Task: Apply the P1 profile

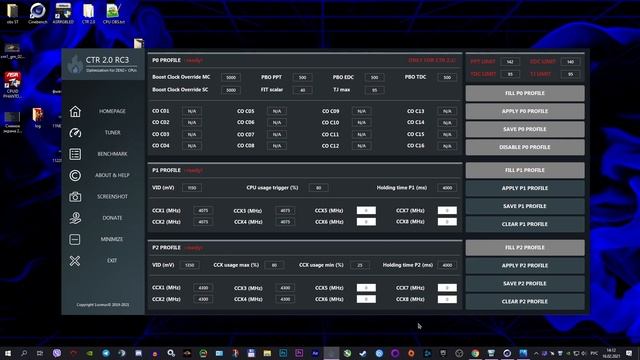Action: 525,188
